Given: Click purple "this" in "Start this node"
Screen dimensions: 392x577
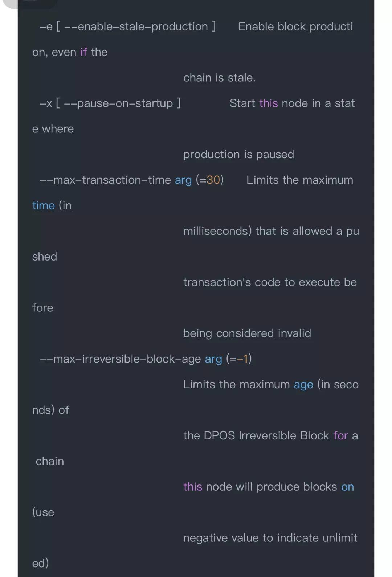Looking at the screenshot, I should pyautogui.click(x=268, y=103).
